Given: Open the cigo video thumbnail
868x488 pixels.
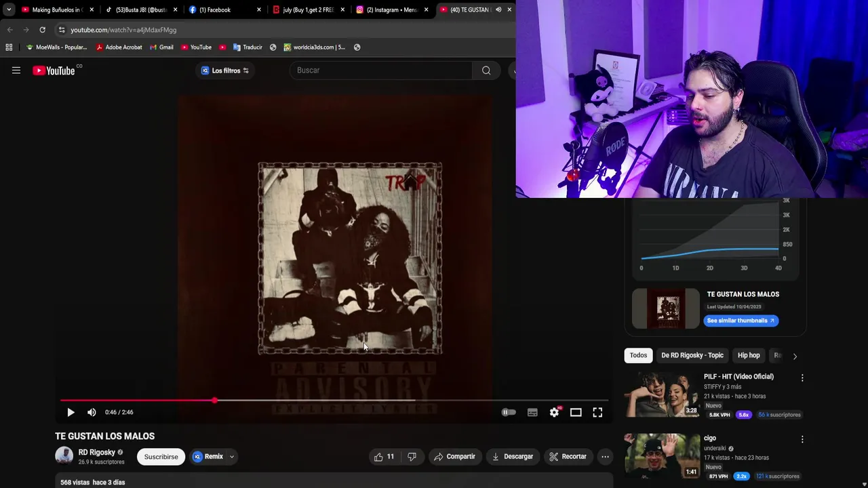Looking at the screenshot, I should coord(662,455).
